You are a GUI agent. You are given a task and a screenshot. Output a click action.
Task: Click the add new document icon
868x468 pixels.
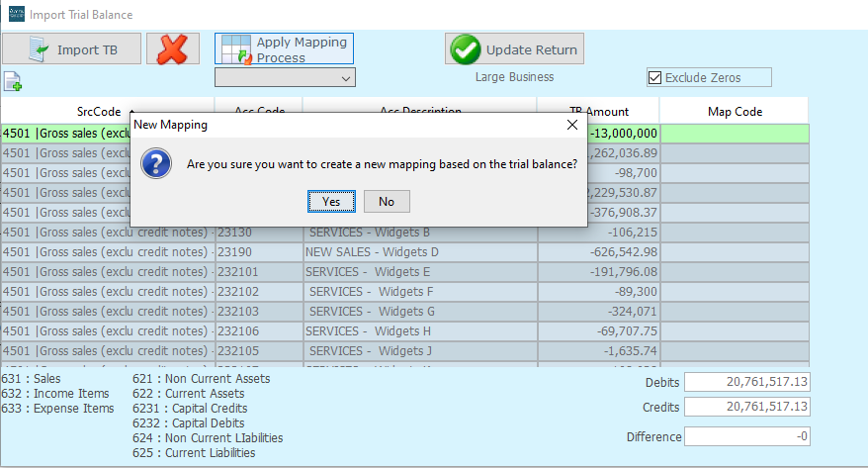pos(12,81)
